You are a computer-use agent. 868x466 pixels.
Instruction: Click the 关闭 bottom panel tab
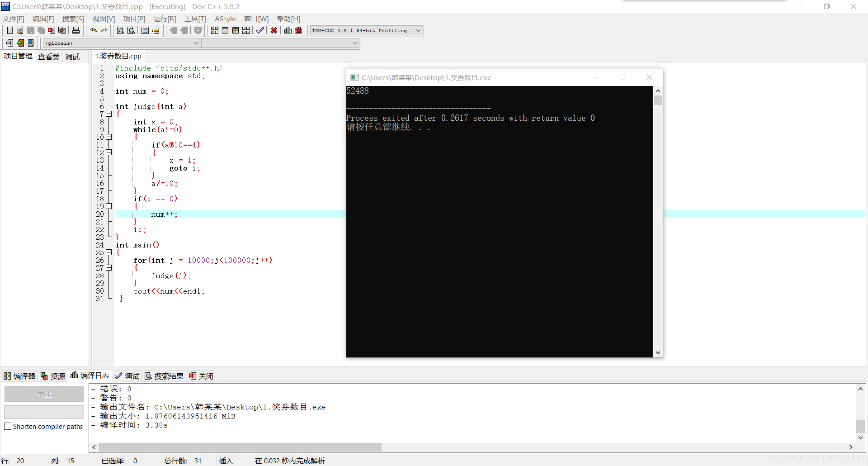[201, 376]
